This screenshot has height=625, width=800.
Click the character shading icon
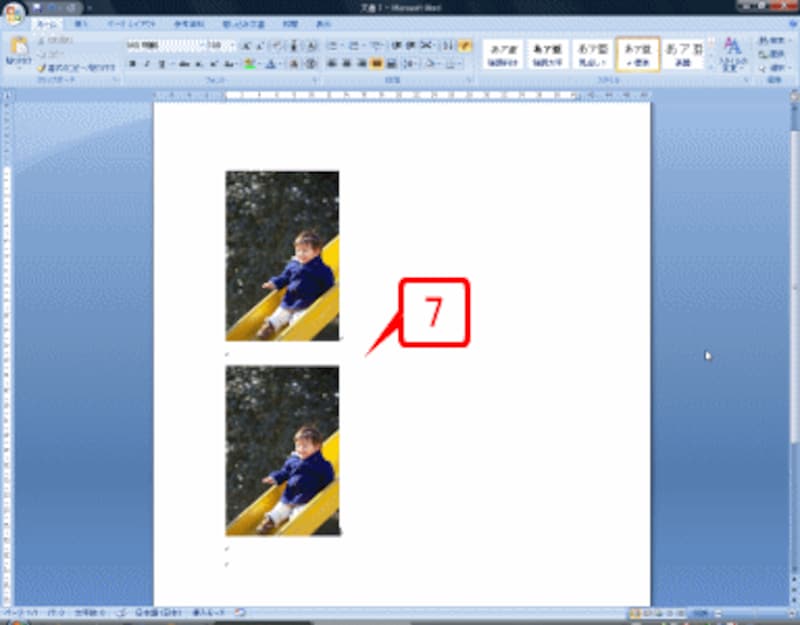coord(294,64)
